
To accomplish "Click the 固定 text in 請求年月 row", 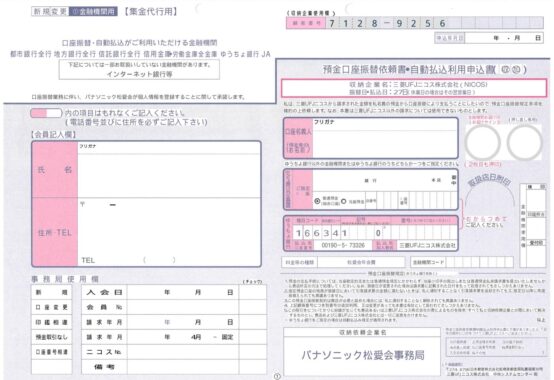I will (x=227, y=337).
